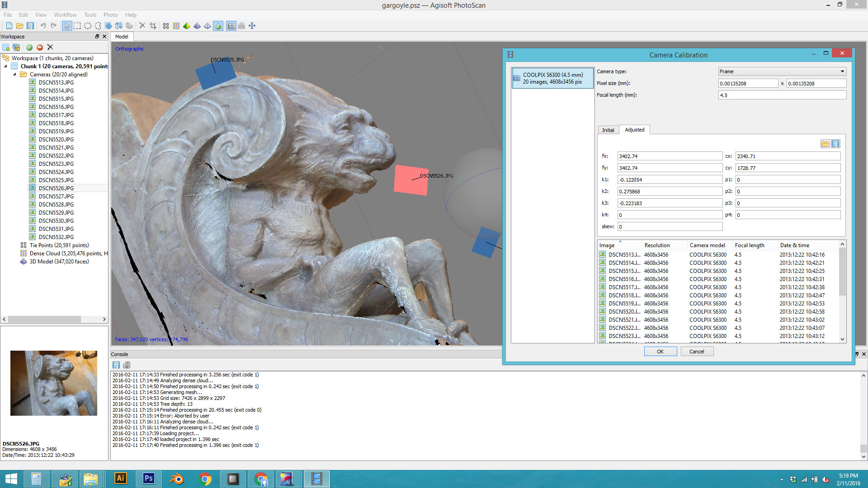Switch to the Adjusted calibration tab
This screenshot has width=868, height=488.
pyautogui.click(x=634, y=130)
